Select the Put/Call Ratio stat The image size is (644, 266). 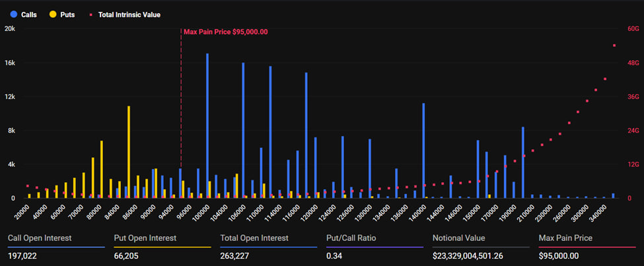click(x=375, y=247)
